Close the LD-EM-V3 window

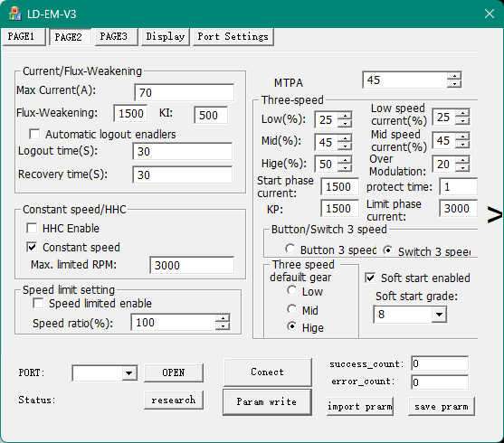tap(489, 14)
